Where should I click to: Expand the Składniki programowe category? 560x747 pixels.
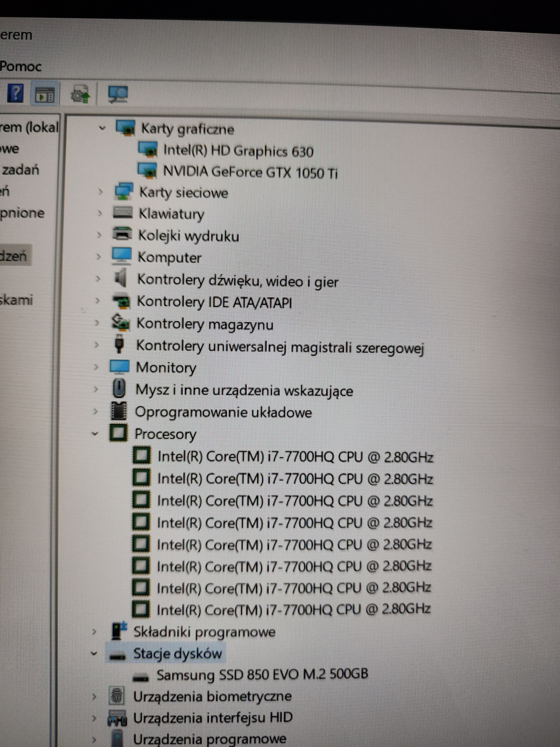point(94,632)
